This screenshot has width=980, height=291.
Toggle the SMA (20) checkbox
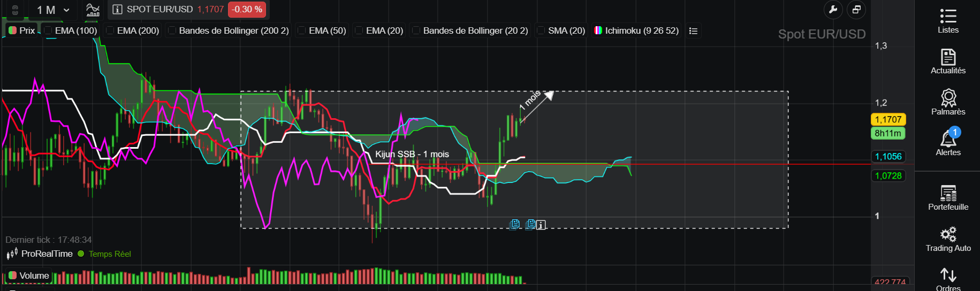click(x=541, y=30)
